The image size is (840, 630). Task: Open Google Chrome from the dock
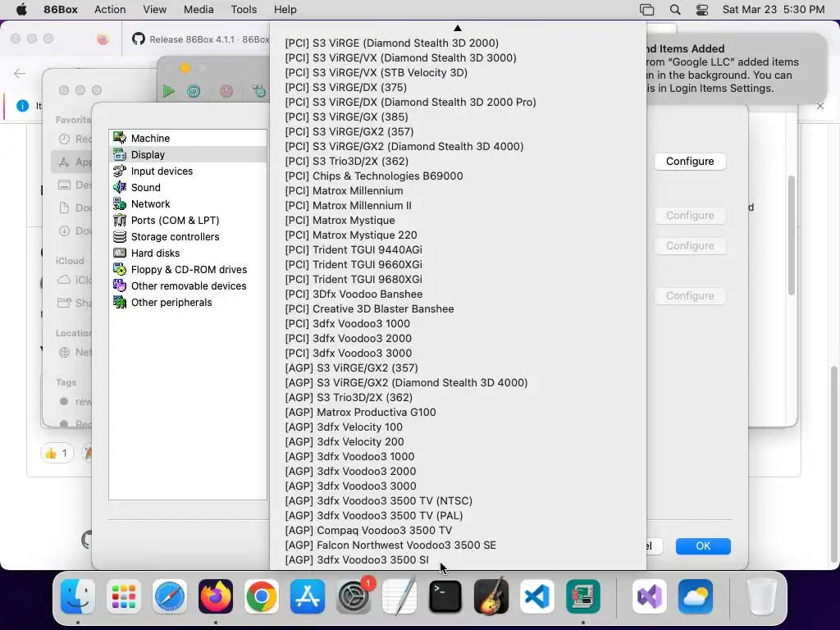[262, 596]
